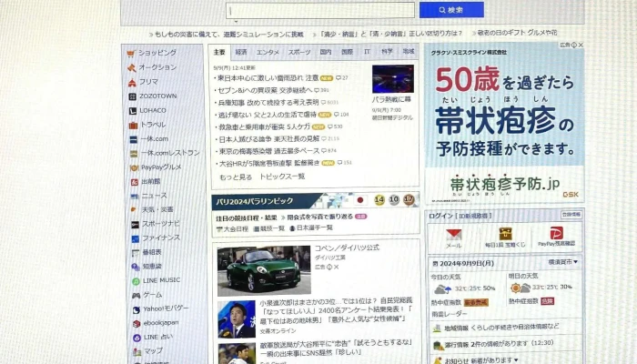Open the 50歳を過ぎたら 帯状疱疹 ad banner
The width and height of the screenshot is (637, 364).
504,122
